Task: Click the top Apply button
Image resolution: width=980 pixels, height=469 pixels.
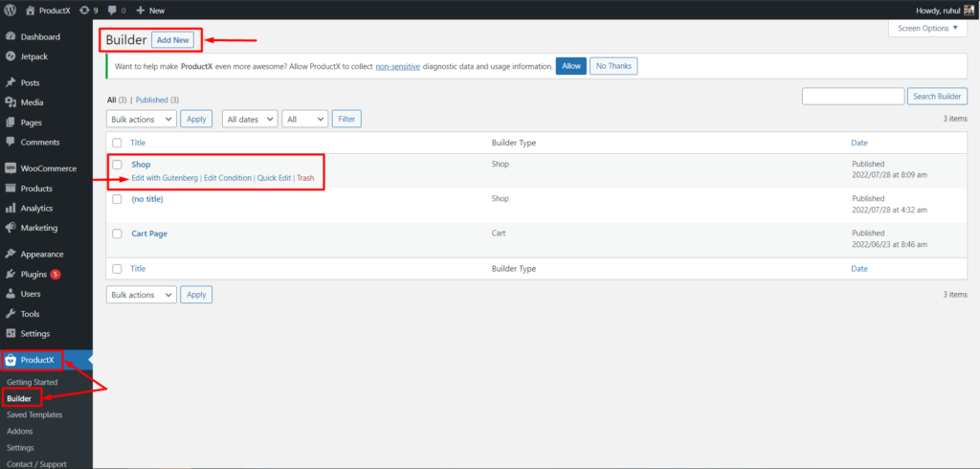Action: click(x=196, y=119)
